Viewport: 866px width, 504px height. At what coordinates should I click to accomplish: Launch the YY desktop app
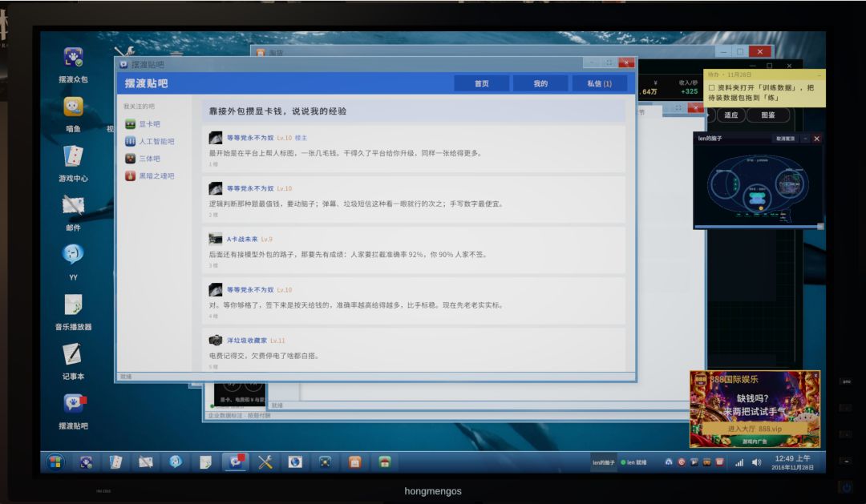73,262
